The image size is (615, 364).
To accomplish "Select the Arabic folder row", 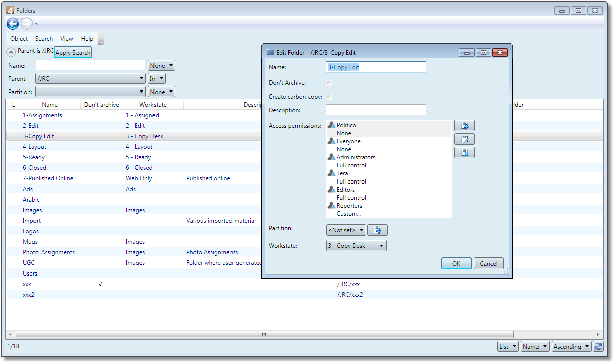I will click(304, 200).
